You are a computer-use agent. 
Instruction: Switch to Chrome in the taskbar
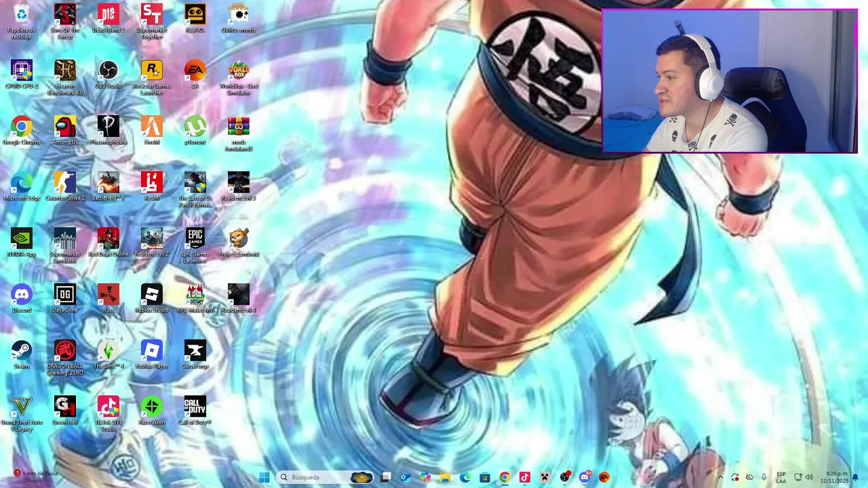tap(505, 477)
